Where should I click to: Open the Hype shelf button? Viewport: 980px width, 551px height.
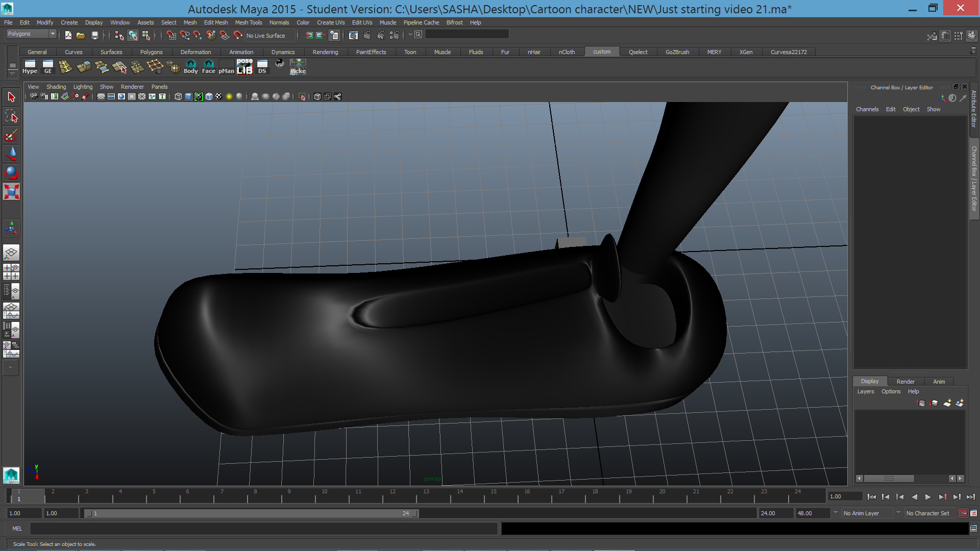[30, 67]
